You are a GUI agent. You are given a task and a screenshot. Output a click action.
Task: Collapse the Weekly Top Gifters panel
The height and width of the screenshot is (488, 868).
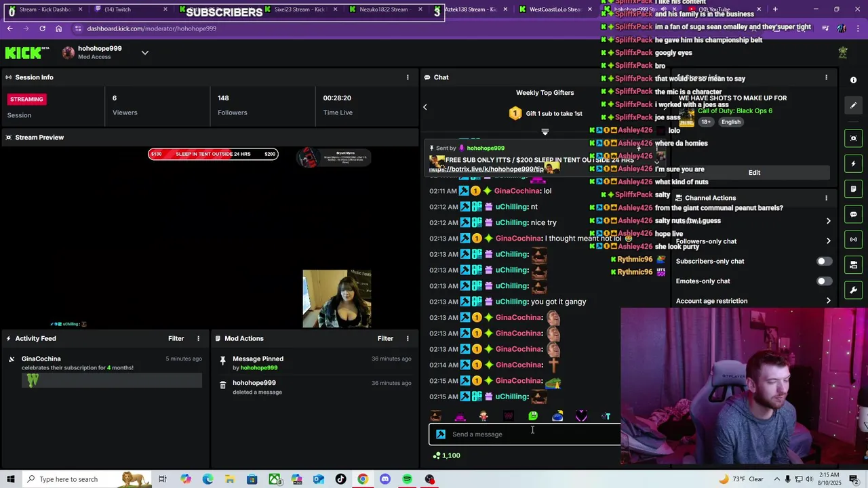point(545,131)
